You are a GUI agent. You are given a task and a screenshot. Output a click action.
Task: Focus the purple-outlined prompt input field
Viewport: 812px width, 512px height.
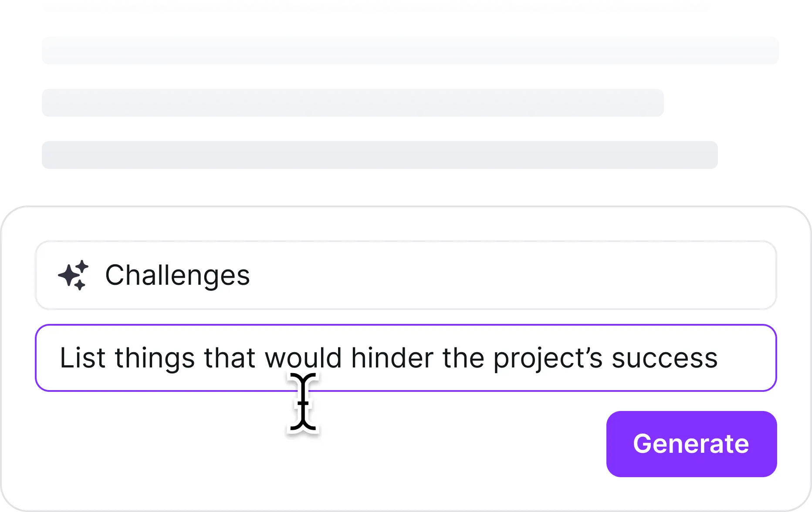tap(406, 358)
